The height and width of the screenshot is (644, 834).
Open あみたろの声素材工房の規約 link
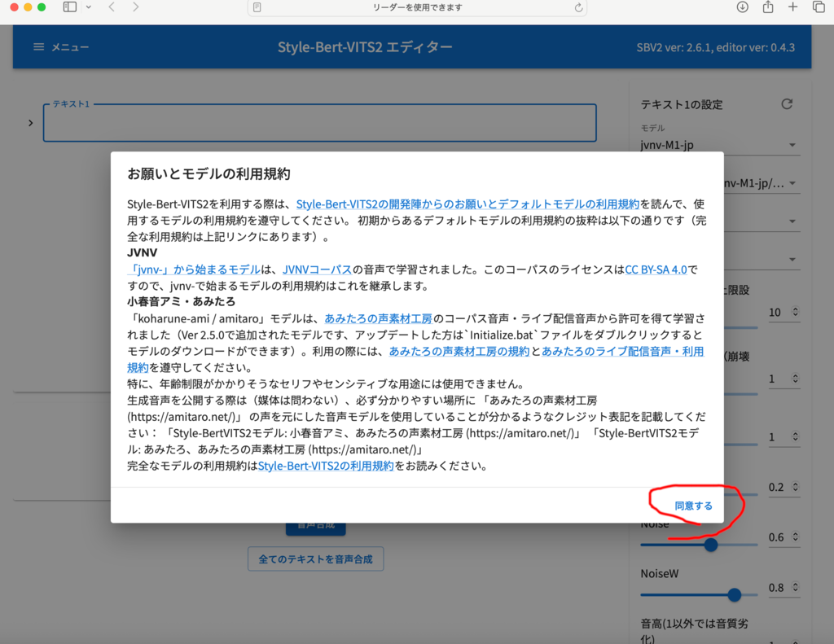[459, 352]
